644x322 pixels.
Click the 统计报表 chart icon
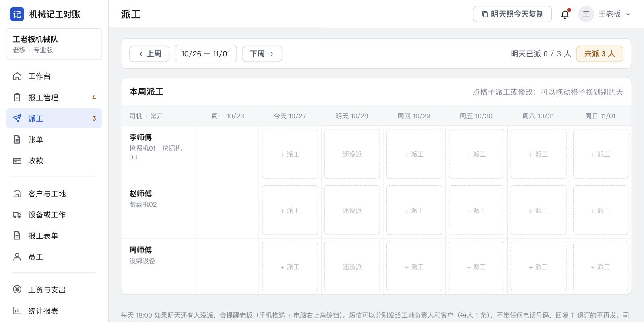[17, 310]
